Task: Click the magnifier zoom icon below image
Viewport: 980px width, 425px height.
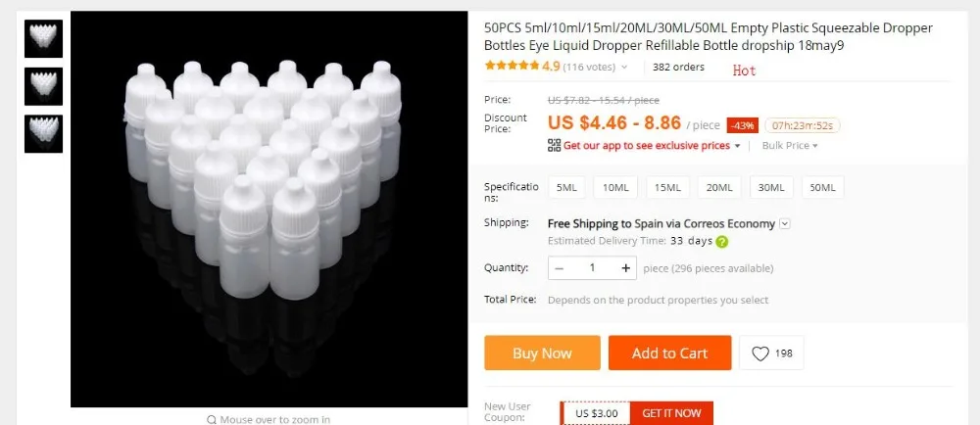Action: pos(212,420)
